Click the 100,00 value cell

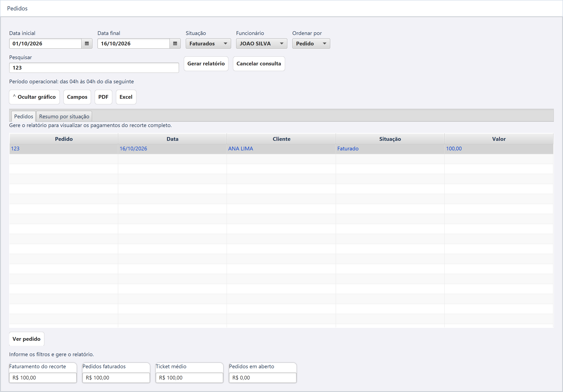499,149
